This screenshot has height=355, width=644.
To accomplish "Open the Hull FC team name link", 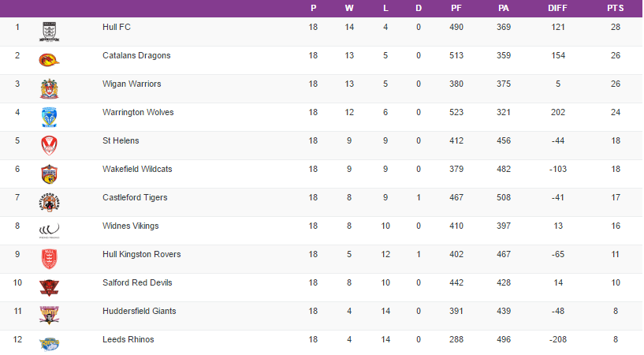I will (117, 28).
